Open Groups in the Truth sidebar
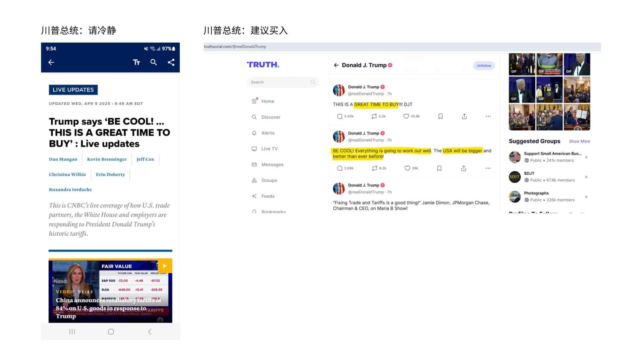 click(x=265, y=180)
